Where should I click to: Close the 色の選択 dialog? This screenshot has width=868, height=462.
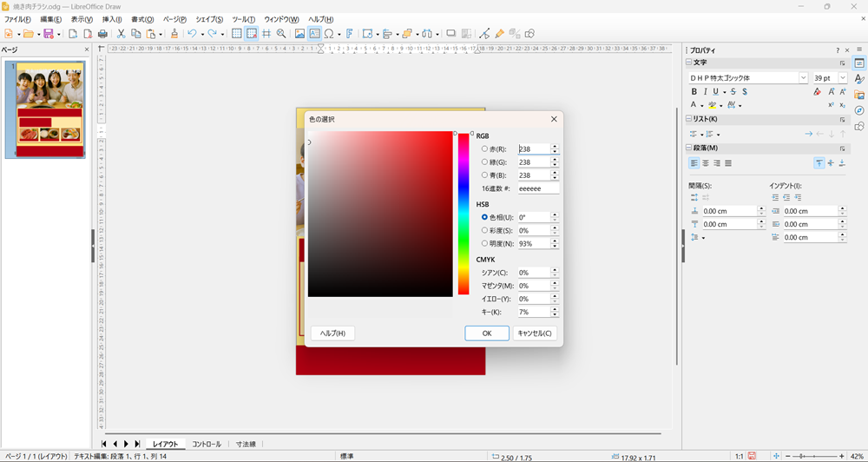pyautogui.click(x=554, y=119)
